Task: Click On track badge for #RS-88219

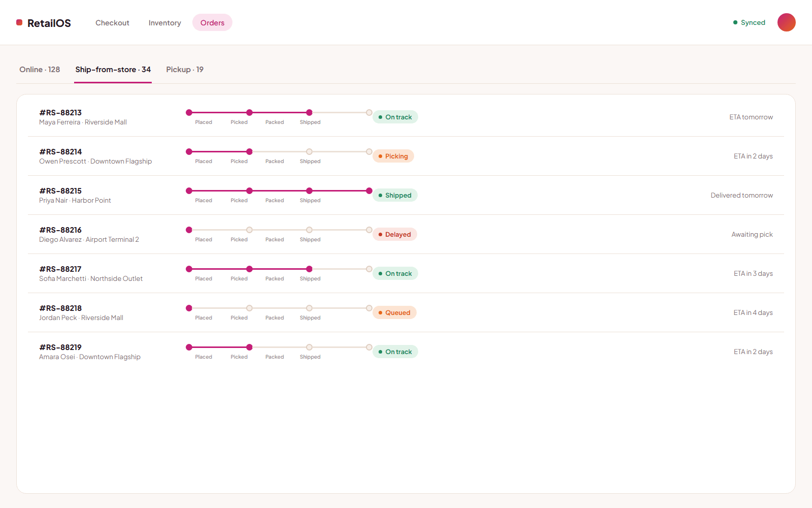Action: (395, 352)
